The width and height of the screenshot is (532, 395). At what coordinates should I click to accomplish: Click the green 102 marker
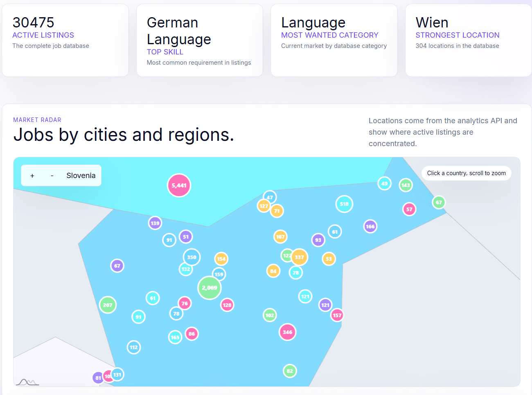[270, 315]
